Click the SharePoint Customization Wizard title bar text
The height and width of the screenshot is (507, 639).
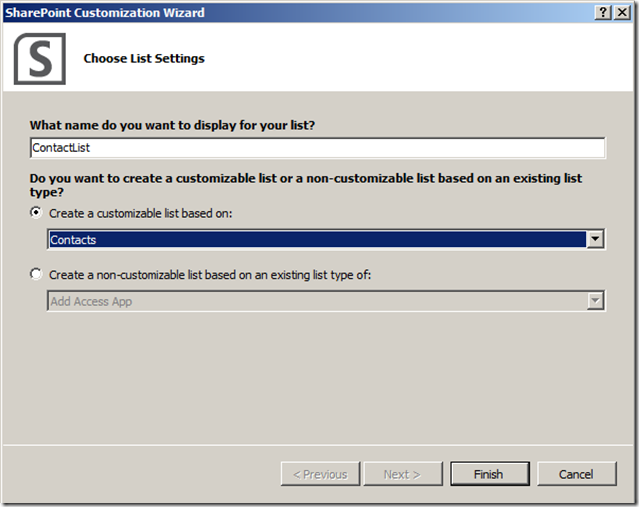pos(105,12)
